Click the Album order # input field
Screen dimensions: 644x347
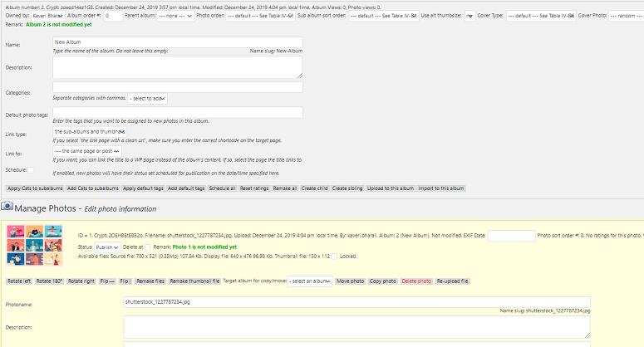tap(113, 16)
